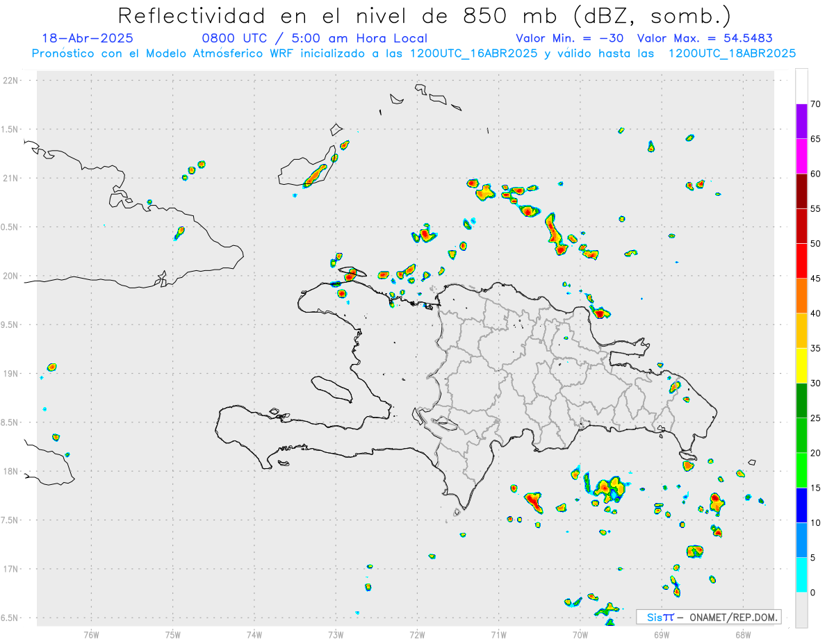Select the light blue 5–10 dBZ band

click(801, 540)
